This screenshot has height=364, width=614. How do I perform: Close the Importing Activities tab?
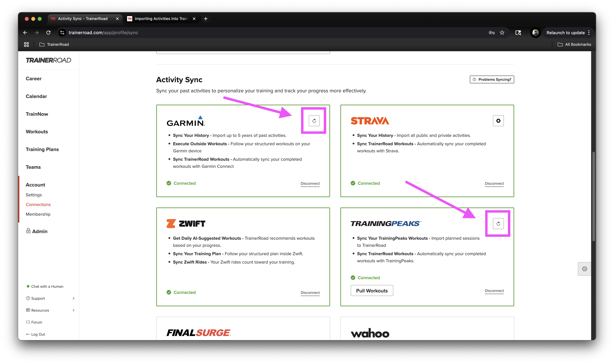(194, 19)
